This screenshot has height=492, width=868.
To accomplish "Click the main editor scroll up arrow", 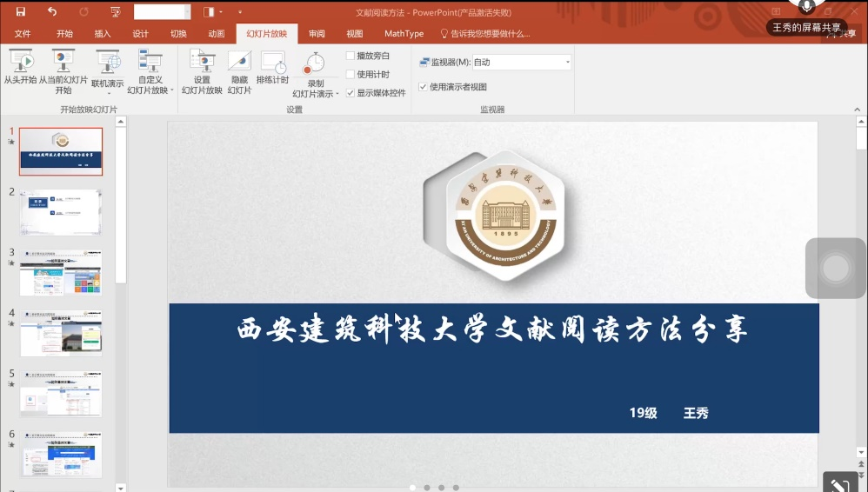I will (861, 121).
